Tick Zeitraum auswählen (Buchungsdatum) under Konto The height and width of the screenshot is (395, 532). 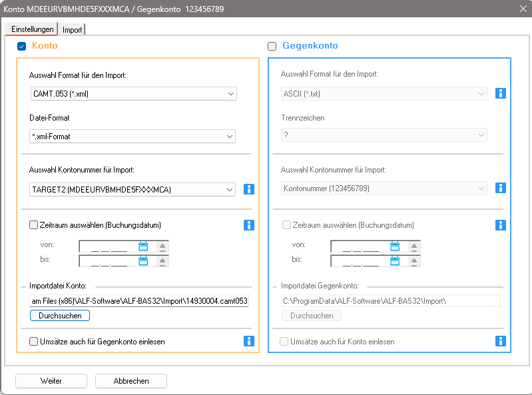coord(33,225)
